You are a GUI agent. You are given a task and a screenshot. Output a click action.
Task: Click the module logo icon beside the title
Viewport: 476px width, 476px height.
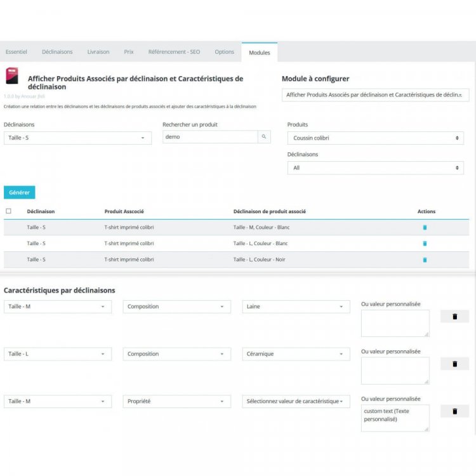pyautogui.click(x=12, y=76)
